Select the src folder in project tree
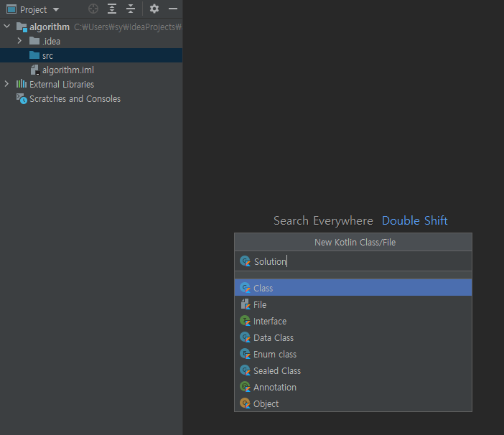Screen dimensions: 504x435 tap(91, 55)
